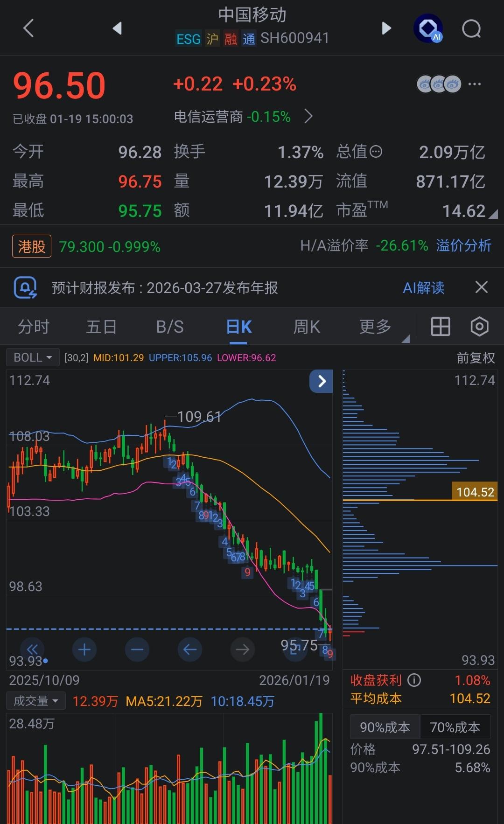This screenshot has width=504, height=824.
Task: Tap the price 96.50
Action: [x=60, y=86]
